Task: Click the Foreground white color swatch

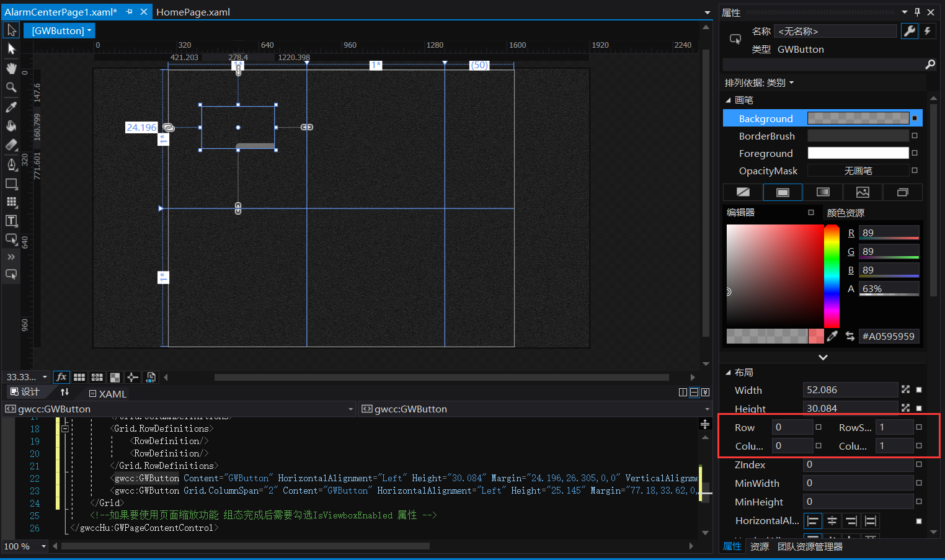Action: pos(858,153)
